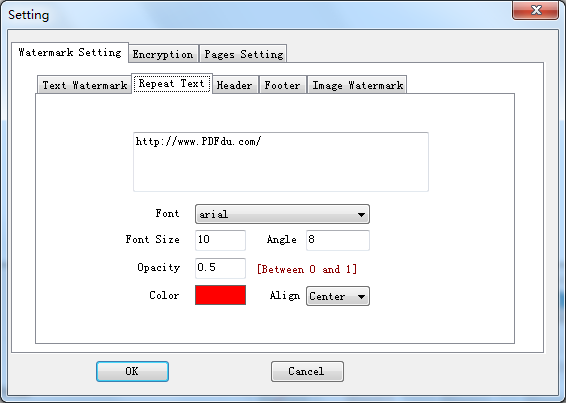Viewport: 566px width, 404px height.
Task: Switch to the Text Watermark tab
Action: (84, 86)
